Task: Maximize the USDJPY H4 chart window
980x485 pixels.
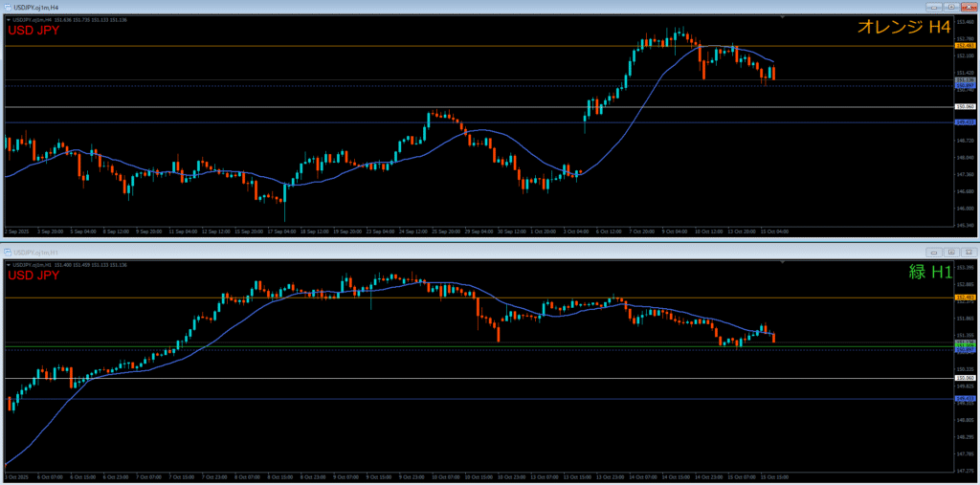Action: point(949,7)
